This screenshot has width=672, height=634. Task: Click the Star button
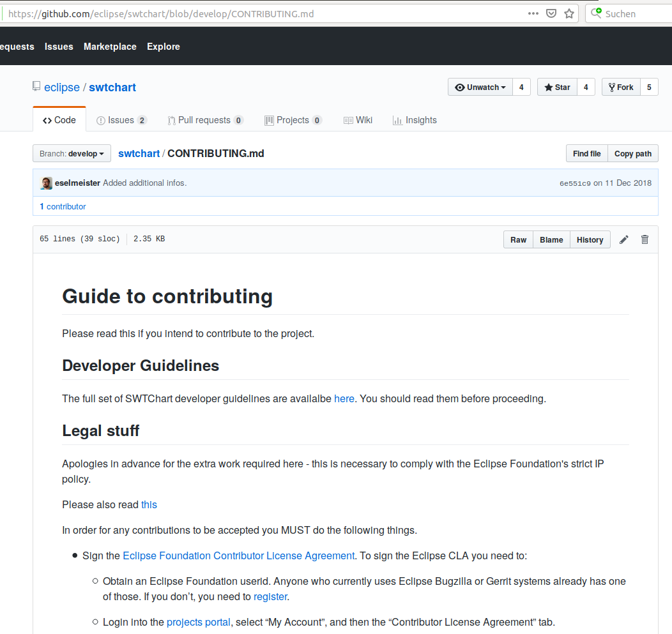557,87
